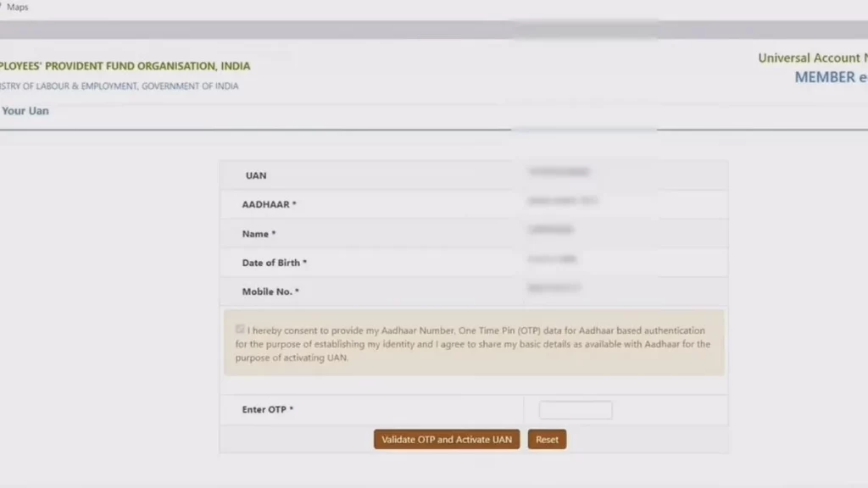Open the Maps bookmark label
The image size is (868, 488).
tap(18, 7)
